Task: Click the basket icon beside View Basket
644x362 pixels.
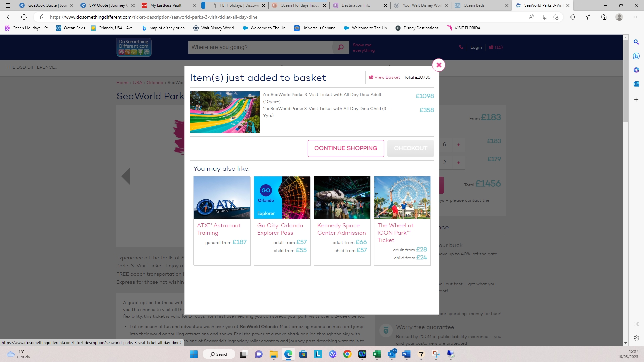Action: click(371, 77)
